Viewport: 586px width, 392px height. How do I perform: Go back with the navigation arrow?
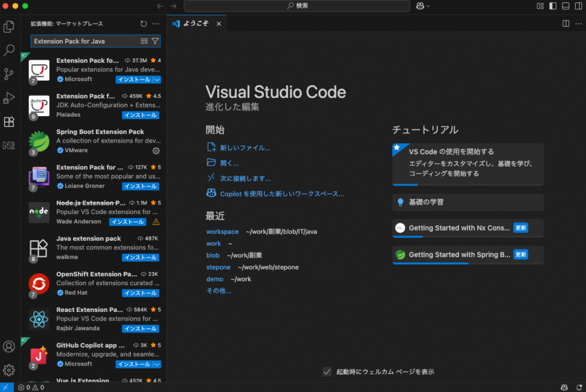coord(160,6)
